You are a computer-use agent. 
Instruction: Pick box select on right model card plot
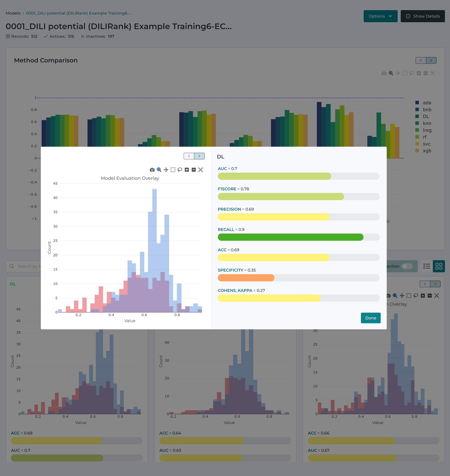(x=409, y=296)
